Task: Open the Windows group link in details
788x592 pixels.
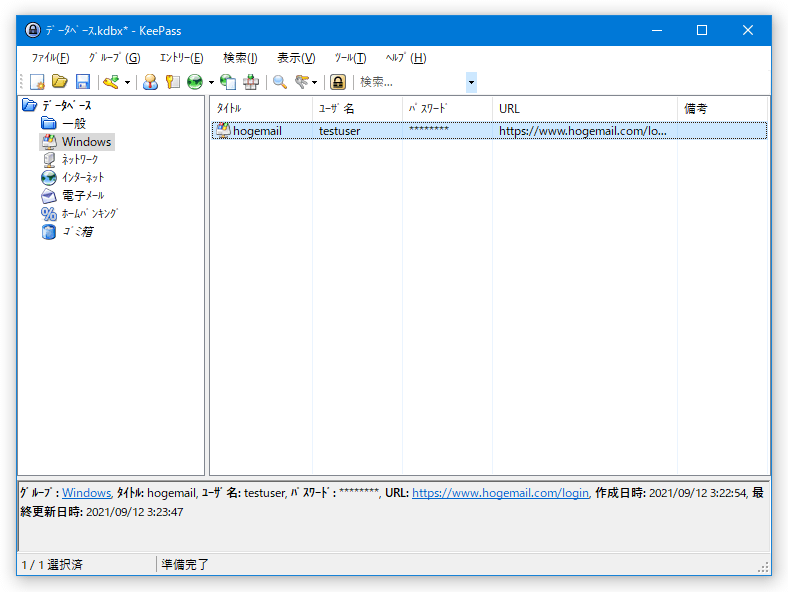Action: tap(86, 493)
